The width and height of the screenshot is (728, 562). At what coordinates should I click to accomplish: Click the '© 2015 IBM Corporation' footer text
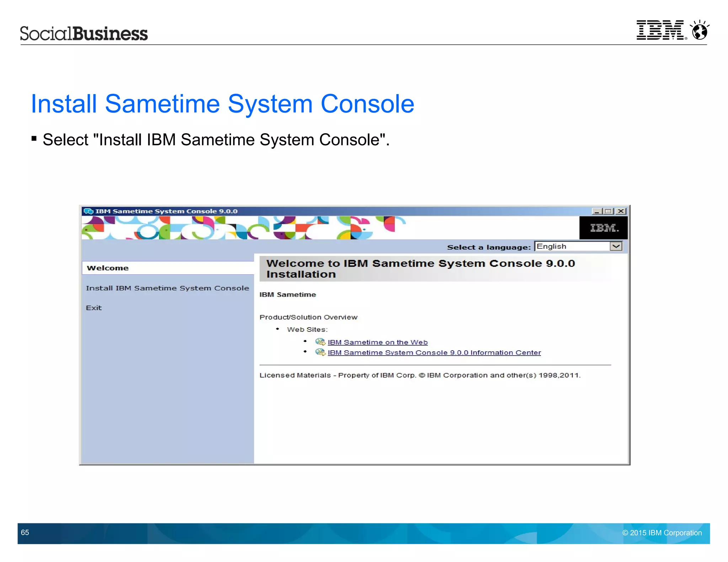[662, 533]
